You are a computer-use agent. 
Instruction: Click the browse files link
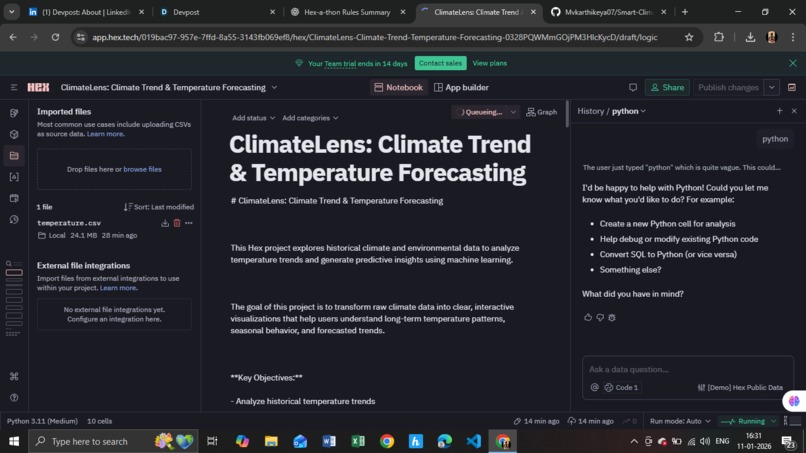[142, 169]
